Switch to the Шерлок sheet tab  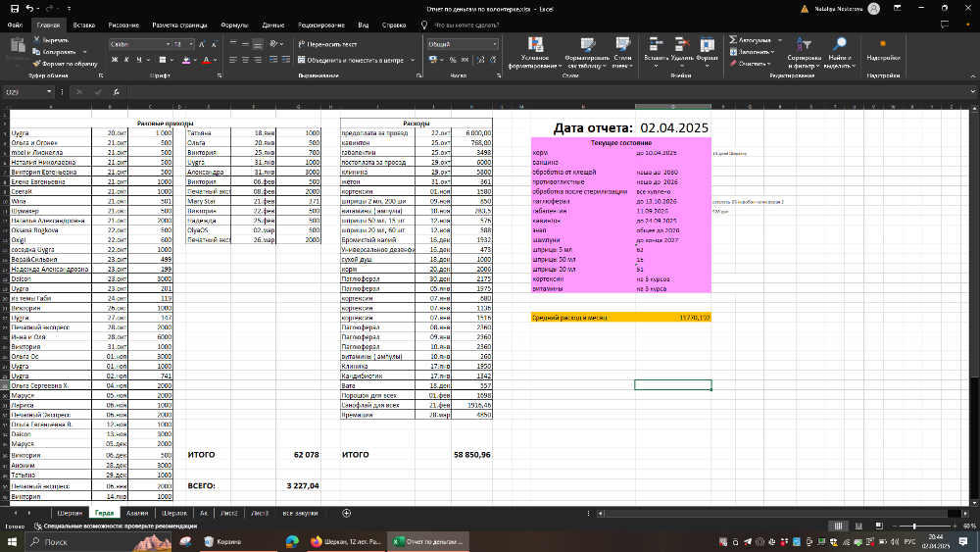point(174,513)
